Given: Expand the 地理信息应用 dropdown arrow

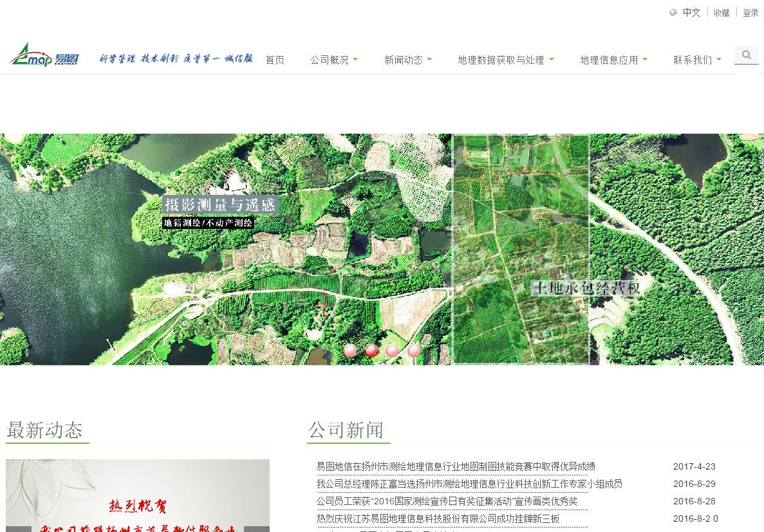Looking at the screenshot, I should coord(645,59).
